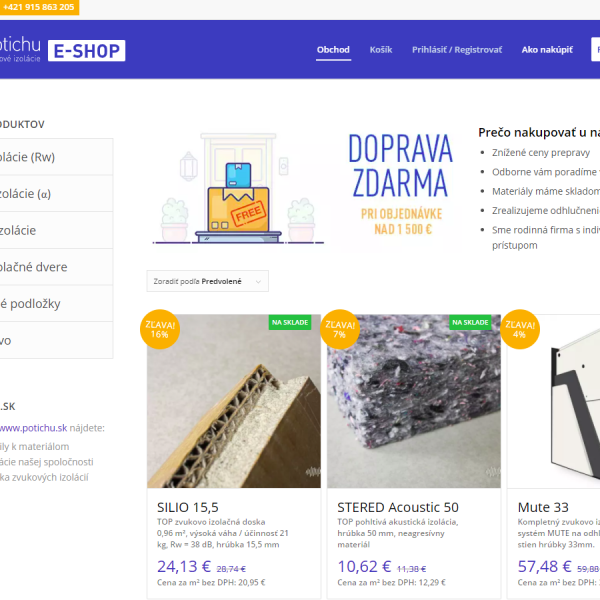Click NA SKLADE tag on STERED product

point(470,322)
